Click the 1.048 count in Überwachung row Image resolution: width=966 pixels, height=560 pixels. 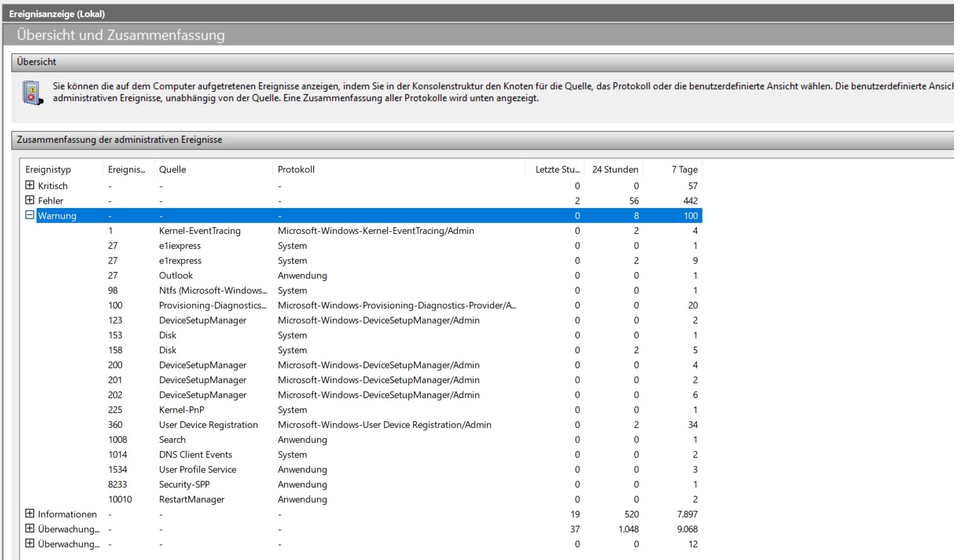pyautogui.click(x=628, y=529)
